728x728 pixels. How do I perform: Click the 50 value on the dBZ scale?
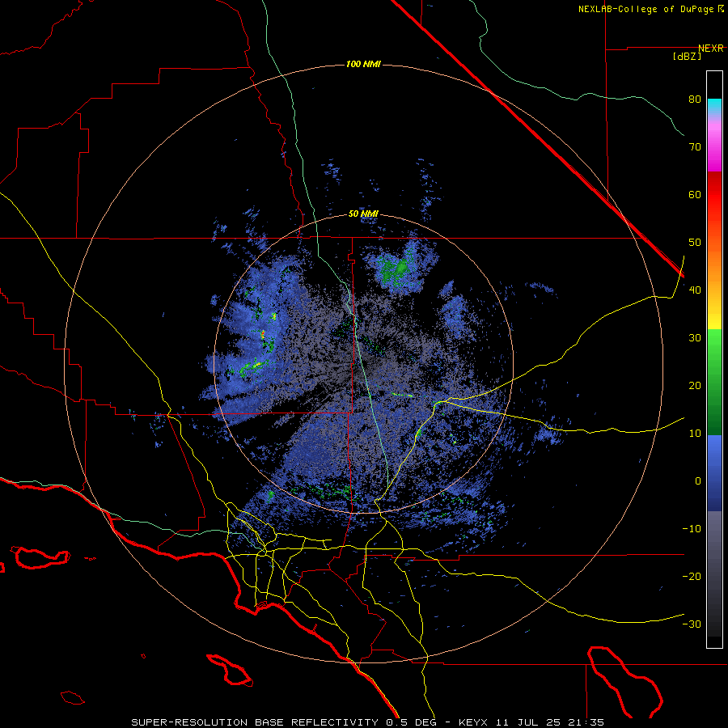[x=695, y=243]
